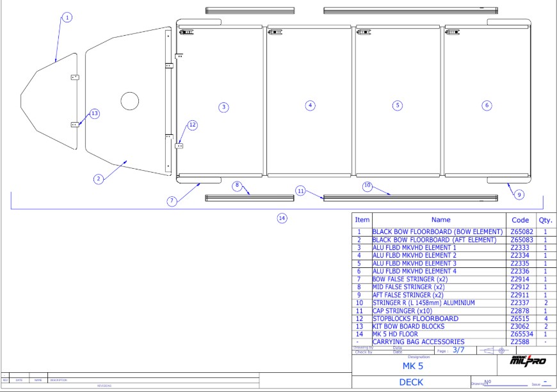
Task: Click callout balloon number 10
Action: point(367,185)
